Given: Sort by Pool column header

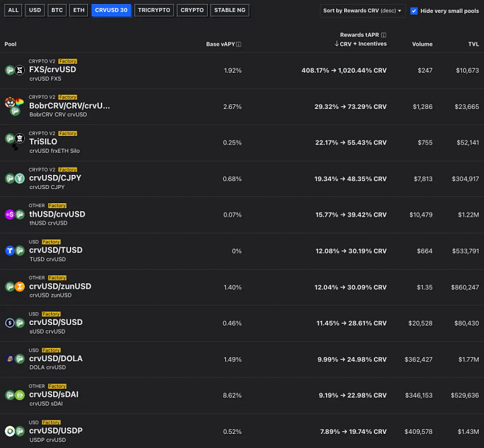Looking at the screenshot, I should pos(11,44).
